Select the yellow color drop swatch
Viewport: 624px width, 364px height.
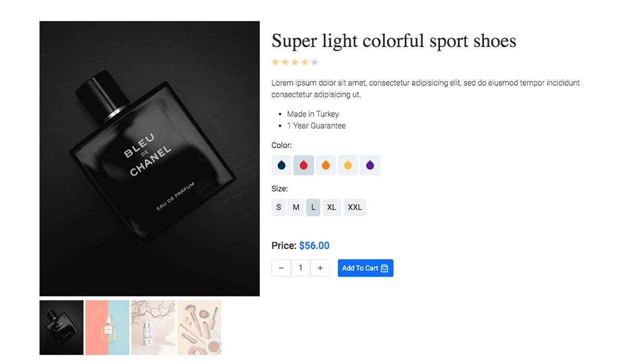[x=348, y=165]
